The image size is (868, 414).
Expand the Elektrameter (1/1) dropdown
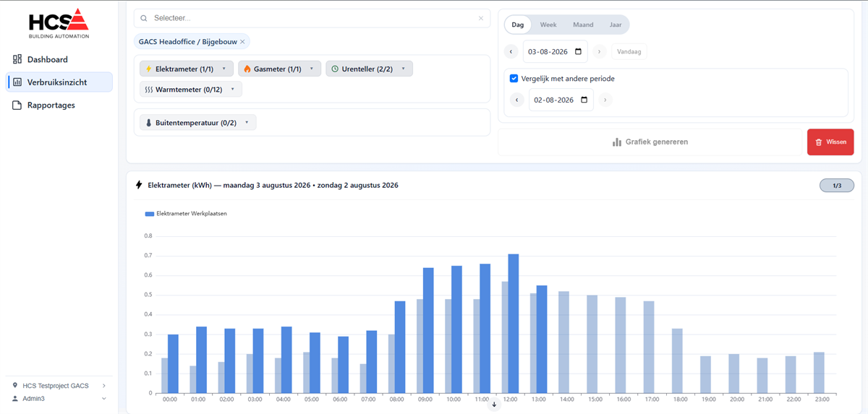pyautogui.click(x=187, y=69)
